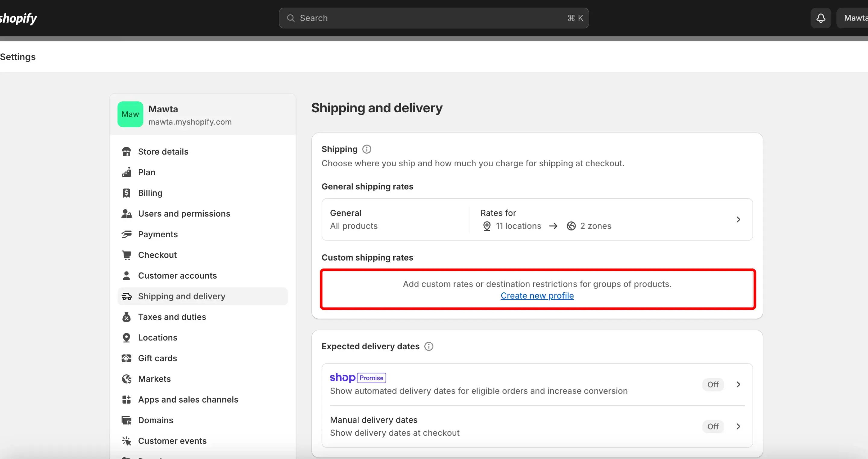Open Markets settings
This screenshot has width=868, height=459.
click(203, 379)
